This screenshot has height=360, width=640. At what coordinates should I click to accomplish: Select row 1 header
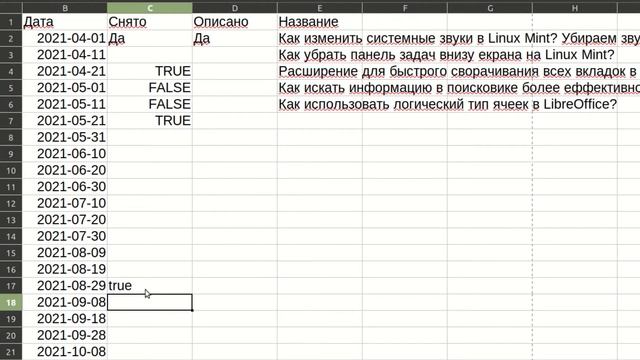pos(11,22)
